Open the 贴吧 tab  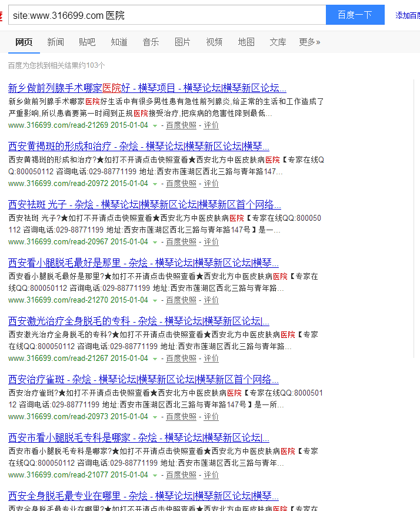[87, 42]
